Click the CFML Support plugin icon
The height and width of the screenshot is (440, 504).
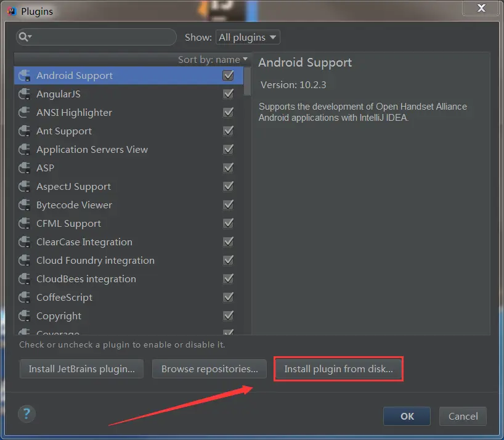click(25, 223)
